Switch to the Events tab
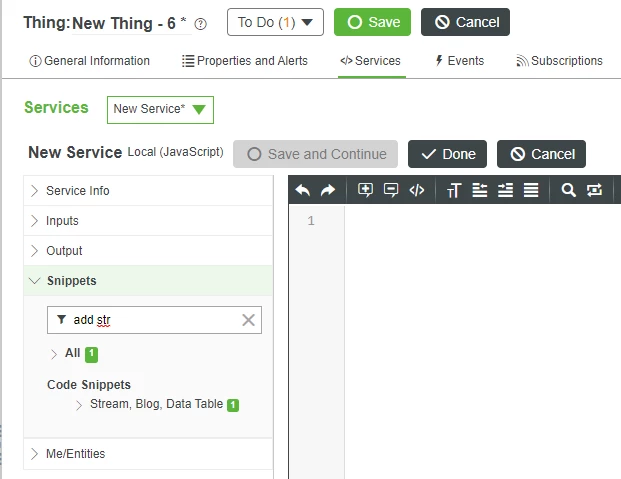Viewport: 621px width, 479px height. point(459,61)
